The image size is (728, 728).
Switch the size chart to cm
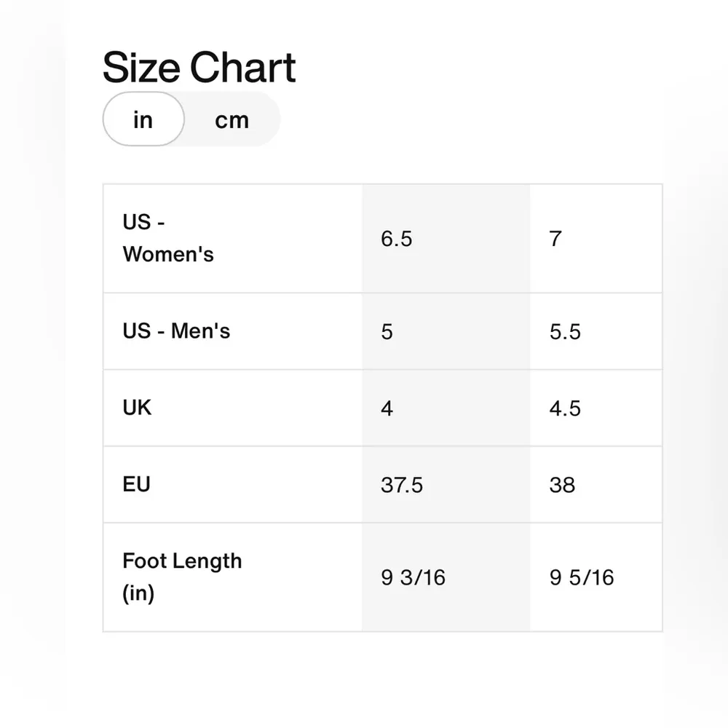point(232,119)
